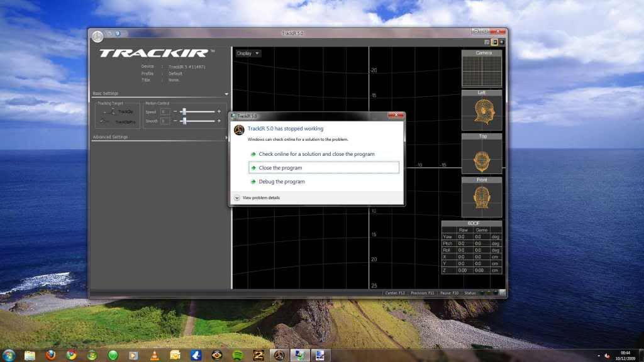Click the Top head view thumbnail
This screenshot has height=362, width=644.
point(482,154)
